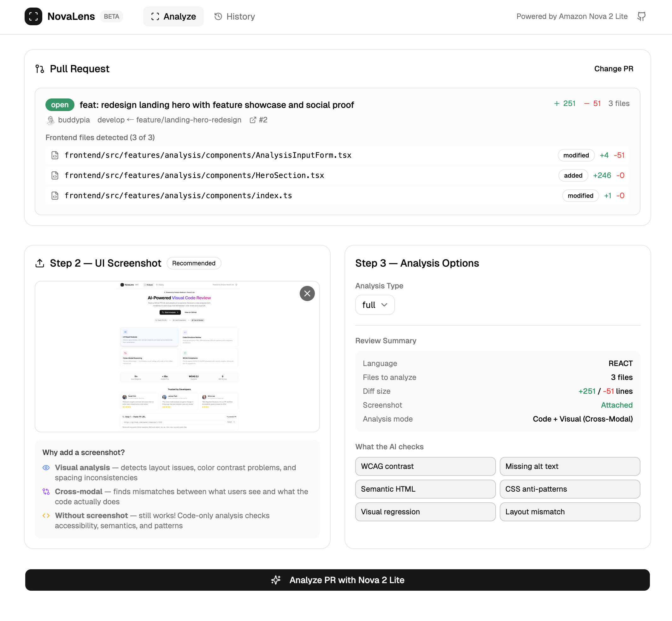Open the GitHub icon in header
Viewport: 672px width, 621px height.
click(641, 16)
